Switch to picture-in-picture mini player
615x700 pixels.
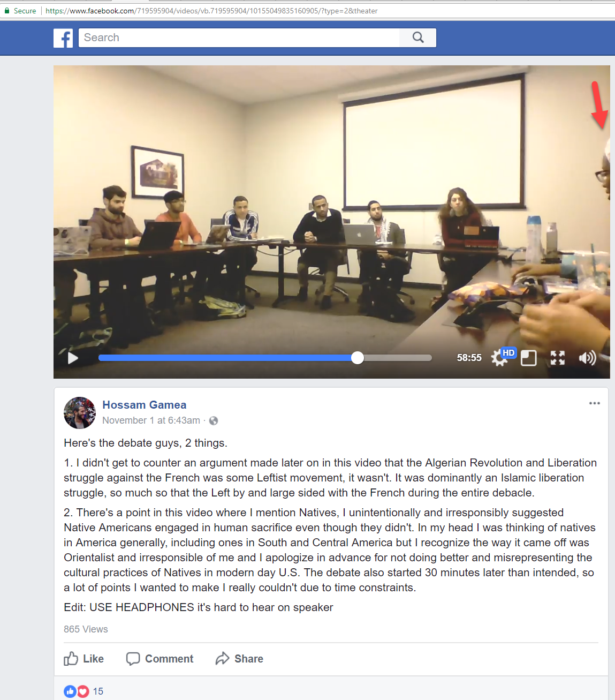pos(529,358)
